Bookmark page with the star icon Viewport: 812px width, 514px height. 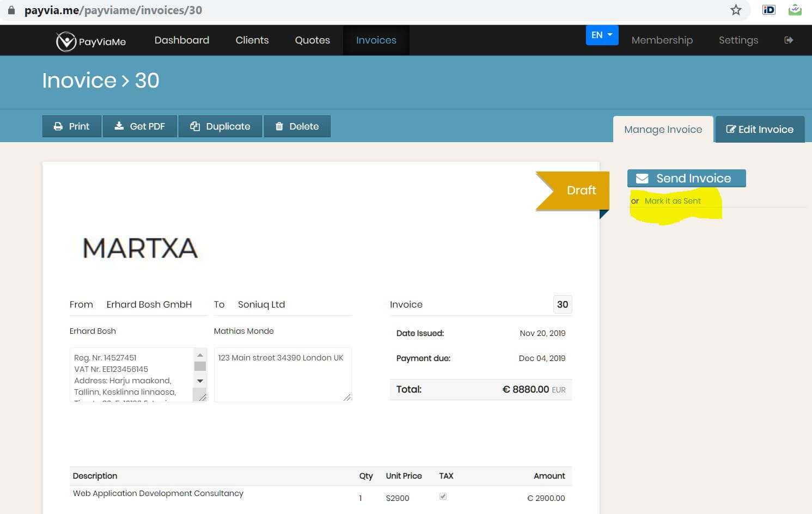tap(736, 10)
